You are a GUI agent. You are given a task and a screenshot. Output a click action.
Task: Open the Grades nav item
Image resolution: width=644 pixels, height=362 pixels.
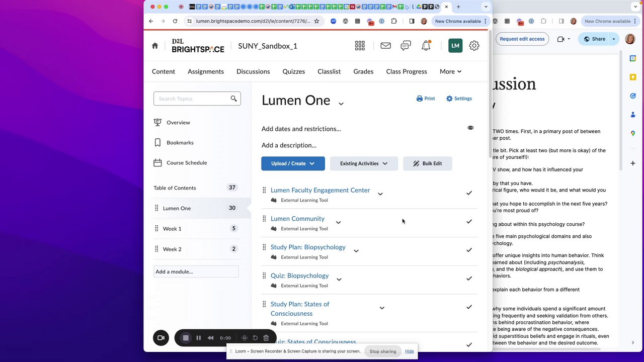[363, 71]
